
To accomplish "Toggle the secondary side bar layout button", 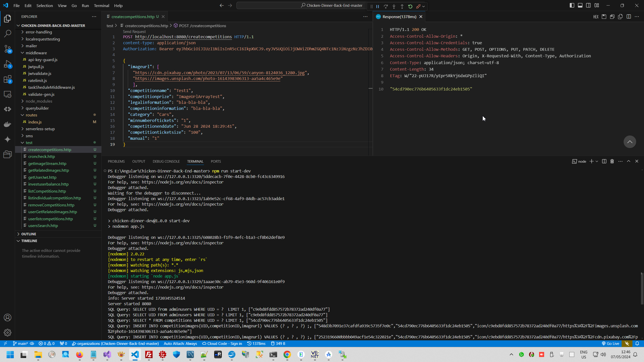I will [588, 6].
